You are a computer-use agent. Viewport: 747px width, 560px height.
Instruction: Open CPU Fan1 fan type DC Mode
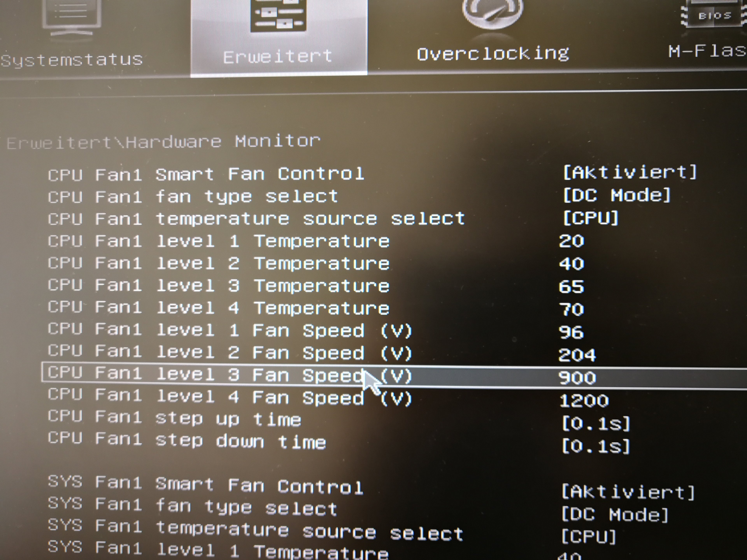[617, 195]
